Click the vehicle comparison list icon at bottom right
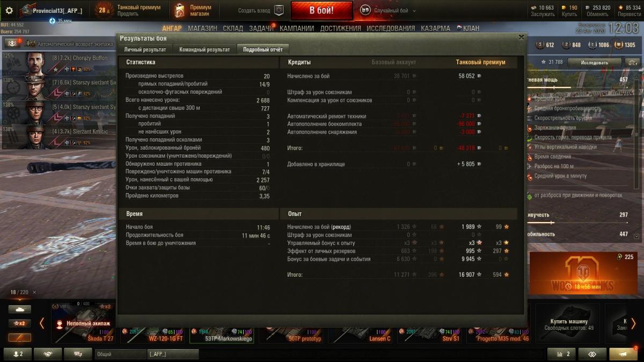This screenshot has width=644, height=362. point(592,354)
